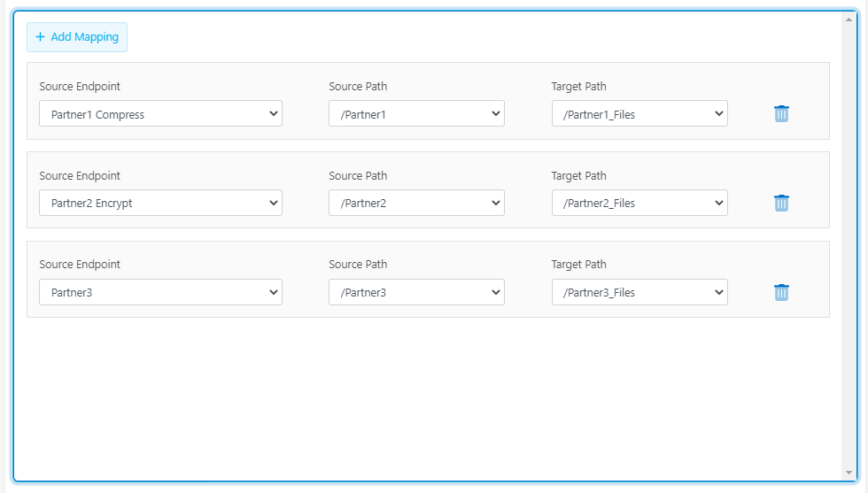
Task: Open Source Endpoint dropdown showing Partner2 Encrypt
Action: pyautogui.click(x=160, y=204)
